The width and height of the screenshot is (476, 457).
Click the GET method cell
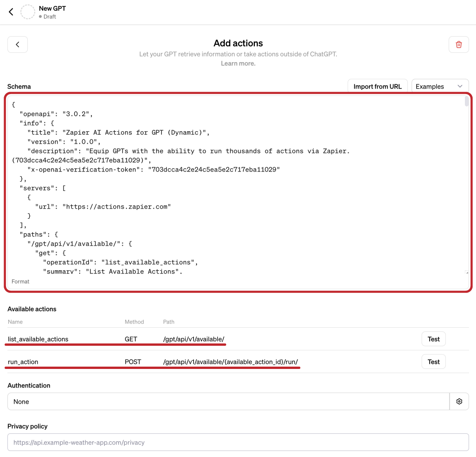pyautogui.click(x=131, y=339)
